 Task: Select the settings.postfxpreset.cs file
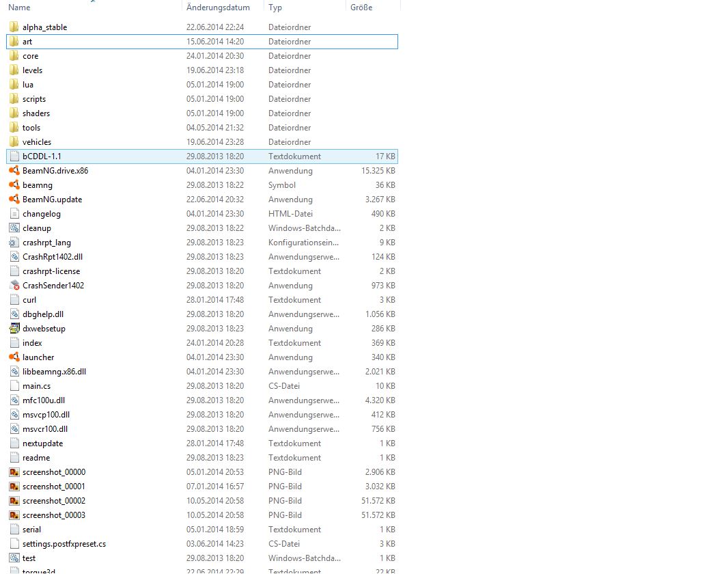(x=202, y=544)
